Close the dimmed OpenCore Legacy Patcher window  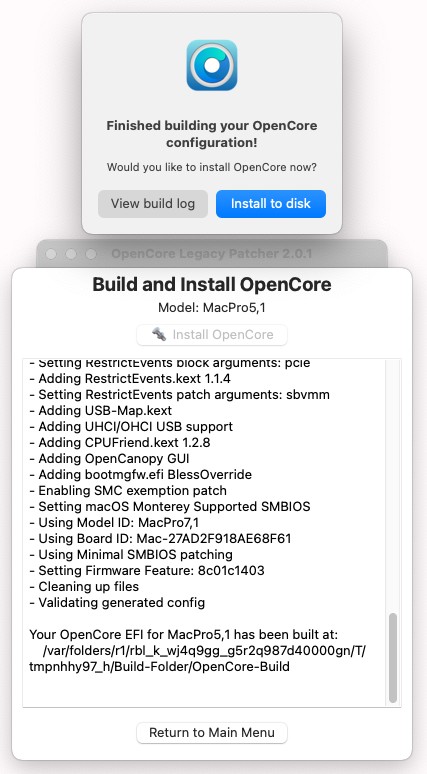(x=51, y=254)
